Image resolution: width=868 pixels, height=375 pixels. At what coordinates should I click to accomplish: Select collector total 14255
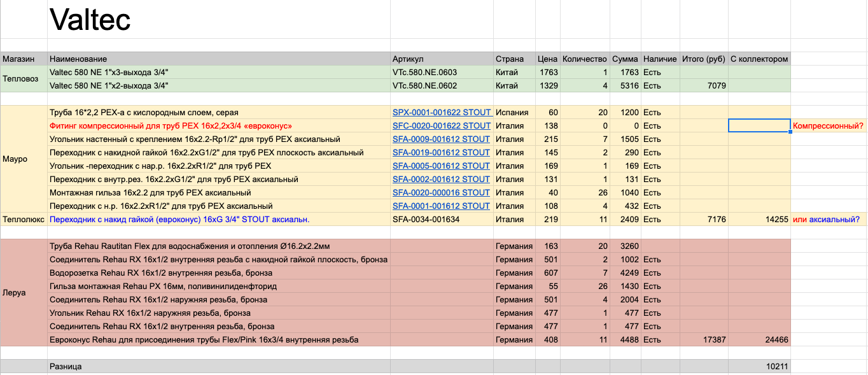[x=760, y=219]
